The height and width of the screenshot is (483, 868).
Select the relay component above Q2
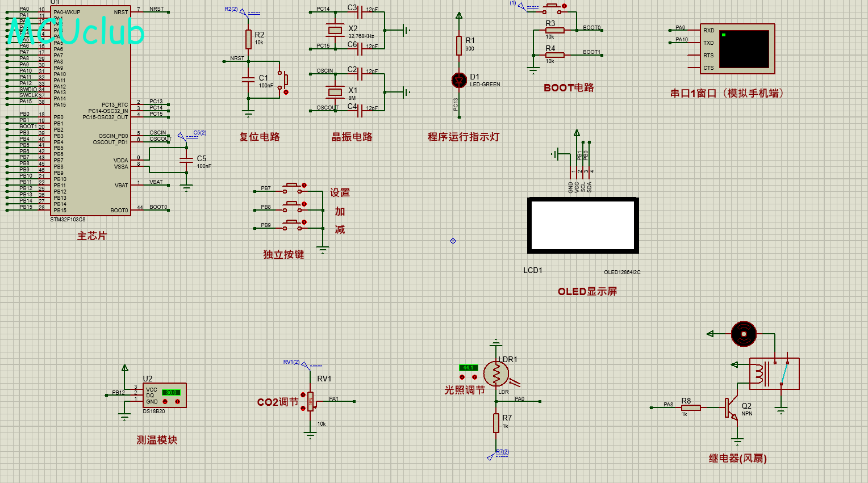click(774, 373)
